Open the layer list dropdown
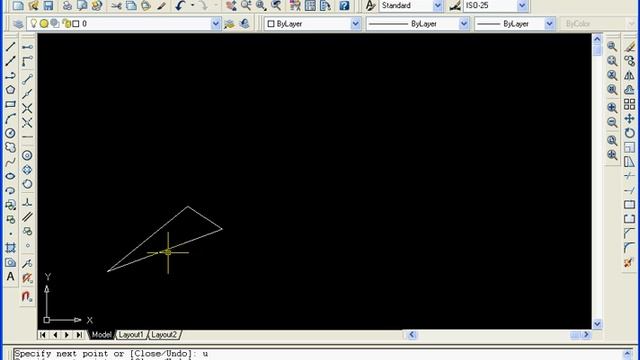This screenshot has width=640, height=360. tap(216, 24)
